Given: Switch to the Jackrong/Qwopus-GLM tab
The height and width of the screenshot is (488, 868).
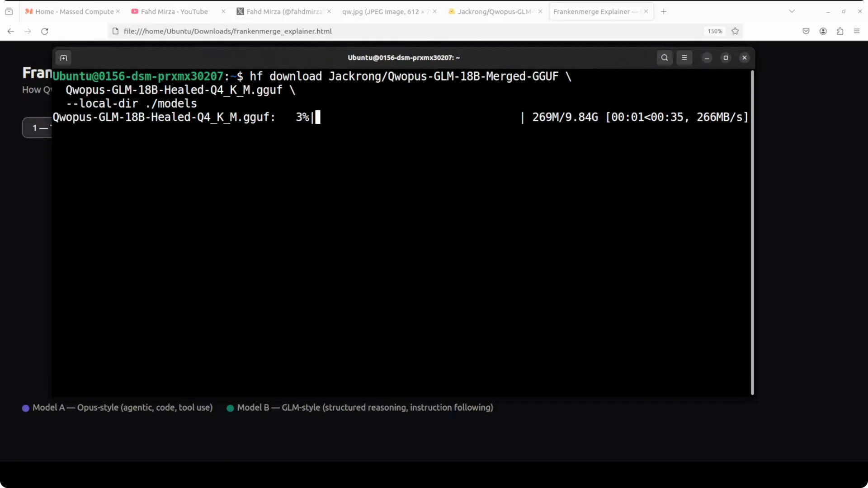Looking at the screenshot, I should coord(490,12).
